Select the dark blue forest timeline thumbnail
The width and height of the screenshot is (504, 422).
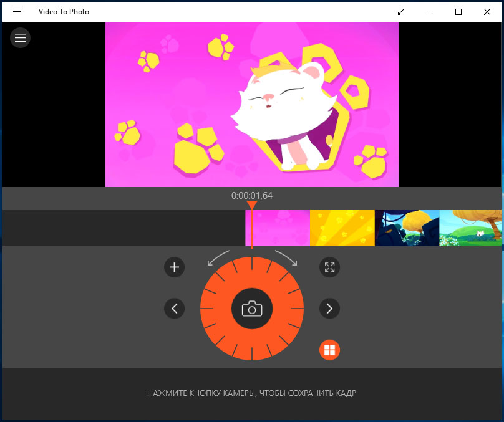coord(407,228)
